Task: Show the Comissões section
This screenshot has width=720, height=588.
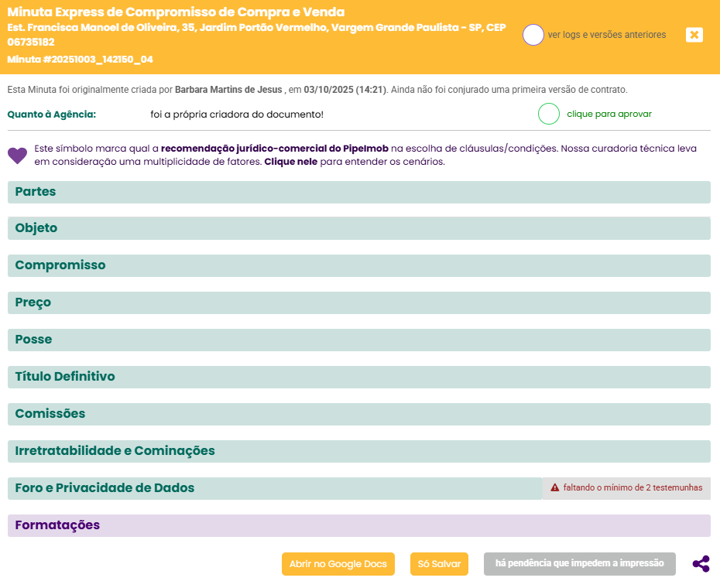Action: [x=358, y=414]
